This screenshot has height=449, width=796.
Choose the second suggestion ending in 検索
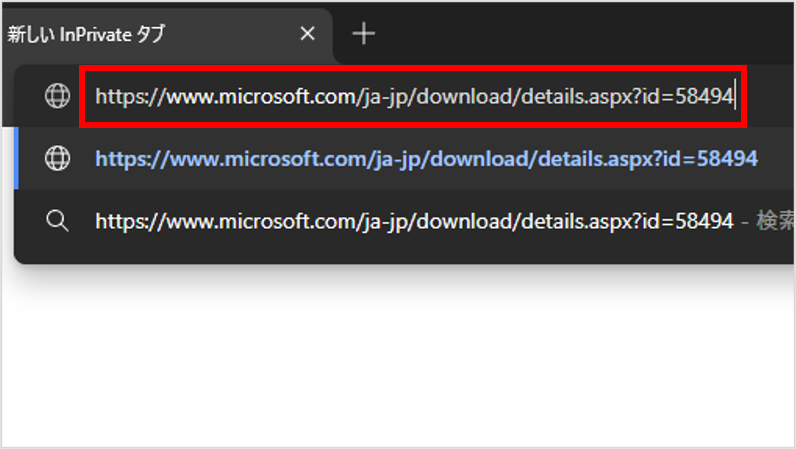414,221
